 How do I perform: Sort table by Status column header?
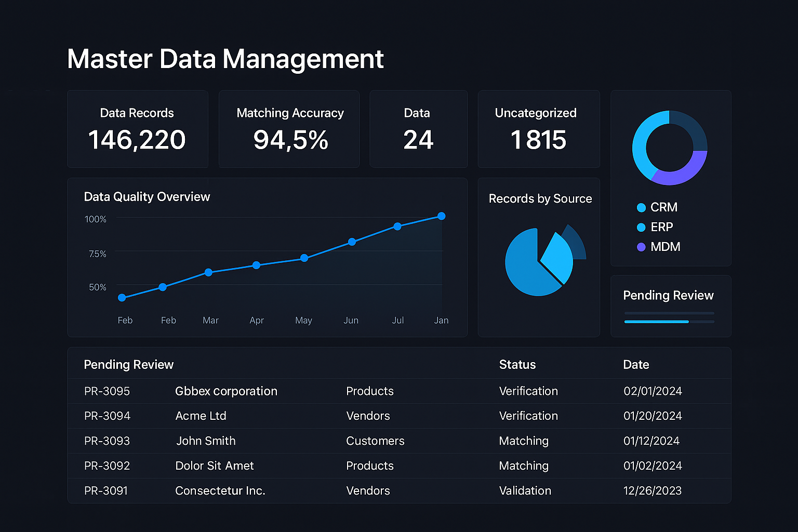[x=517, y=365]
